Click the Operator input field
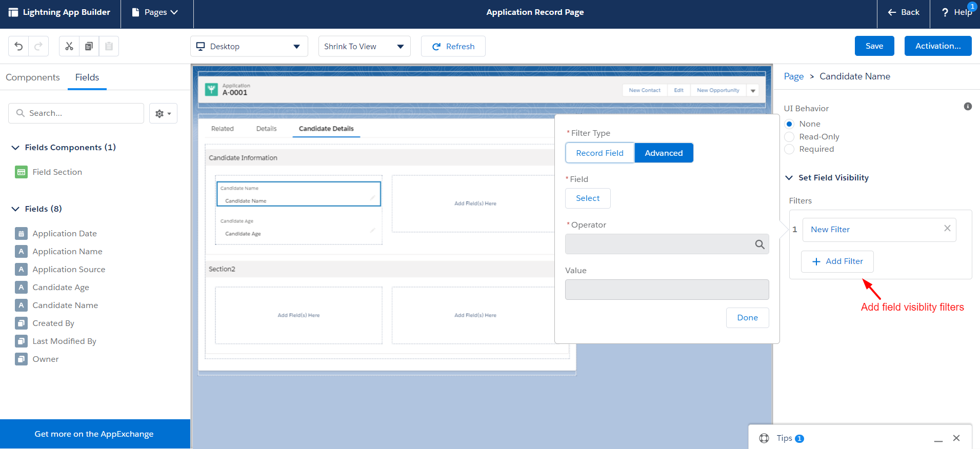The width and height of the screenshot is (980, 449). click(x=667, y=244)
